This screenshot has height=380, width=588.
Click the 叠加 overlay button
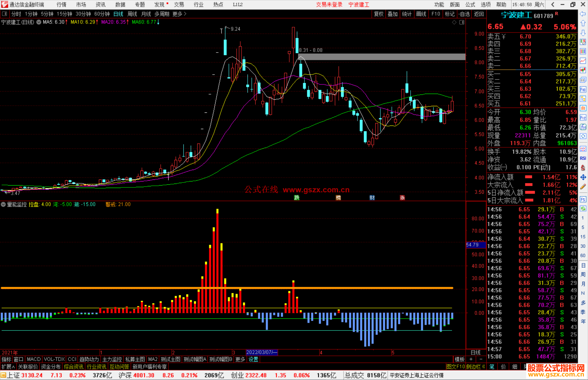393,14
